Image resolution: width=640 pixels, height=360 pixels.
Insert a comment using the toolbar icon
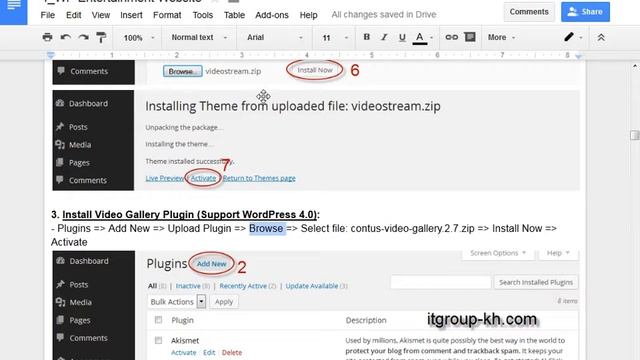coord(470,37)
